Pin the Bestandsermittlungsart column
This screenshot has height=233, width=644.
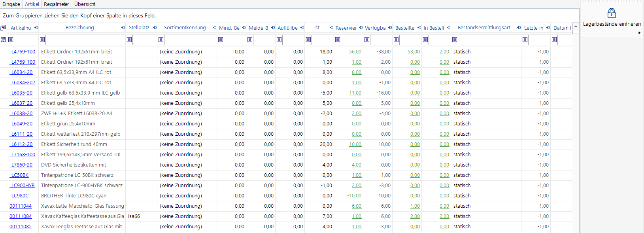point(519,28)
